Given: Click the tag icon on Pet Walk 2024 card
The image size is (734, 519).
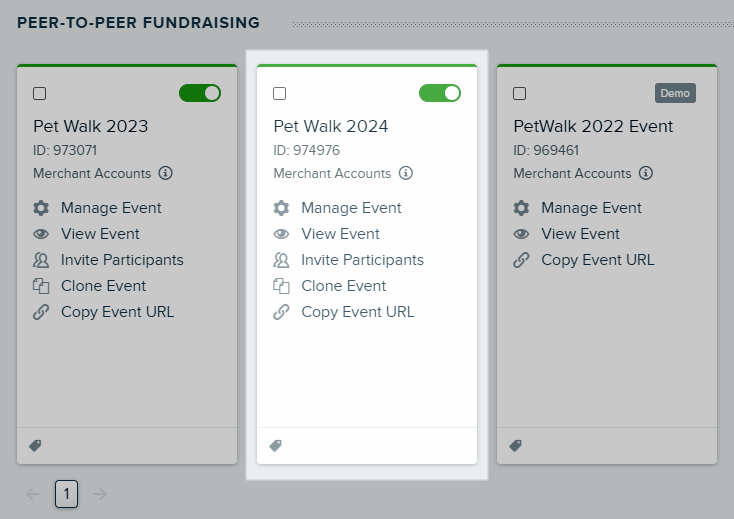Looking at the screenshot, I should pyautogui.click(x=276, y=446).
